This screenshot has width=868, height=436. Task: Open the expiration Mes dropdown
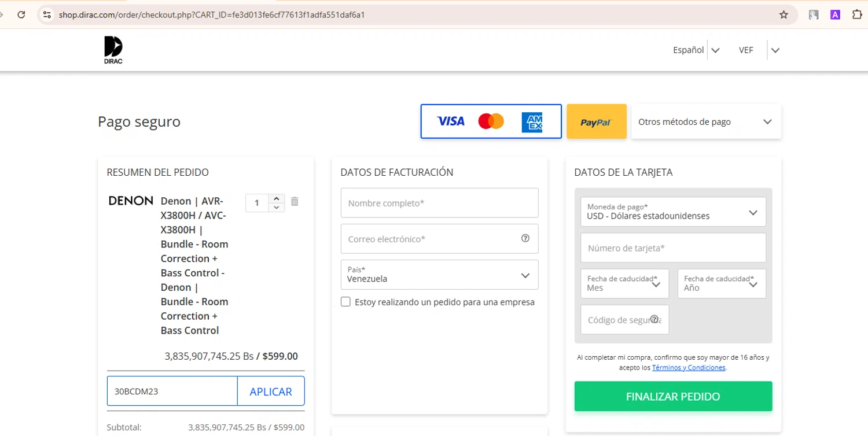pyautogui.click(x=624, y=283)
